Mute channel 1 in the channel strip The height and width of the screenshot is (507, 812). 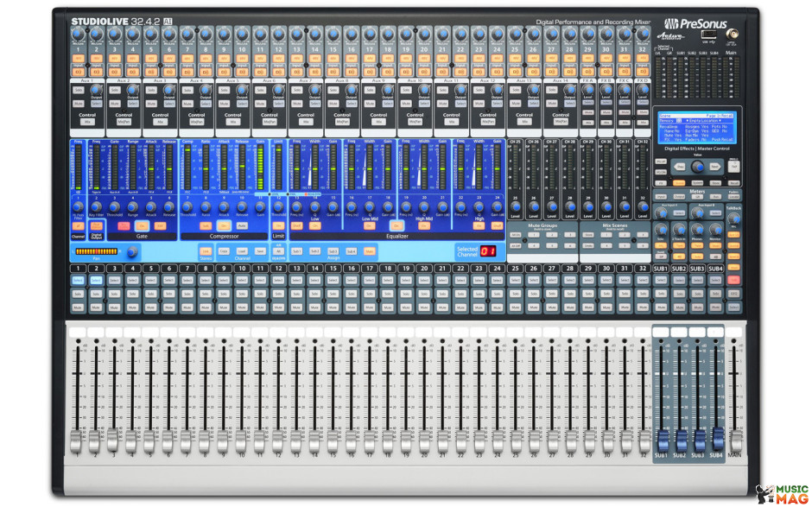(x=78, y=307)
